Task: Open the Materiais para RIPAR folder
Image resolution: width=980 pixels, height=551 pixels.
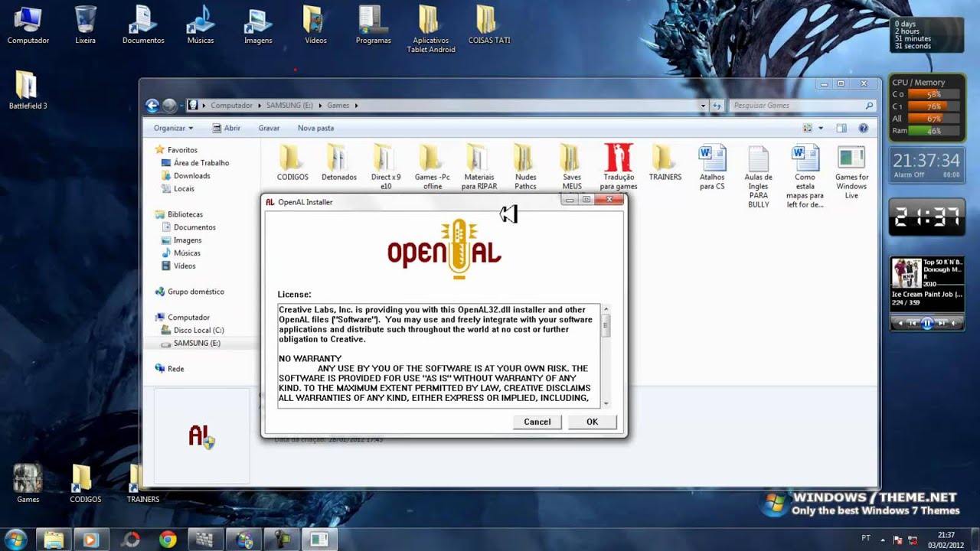Action: [479, 167]
